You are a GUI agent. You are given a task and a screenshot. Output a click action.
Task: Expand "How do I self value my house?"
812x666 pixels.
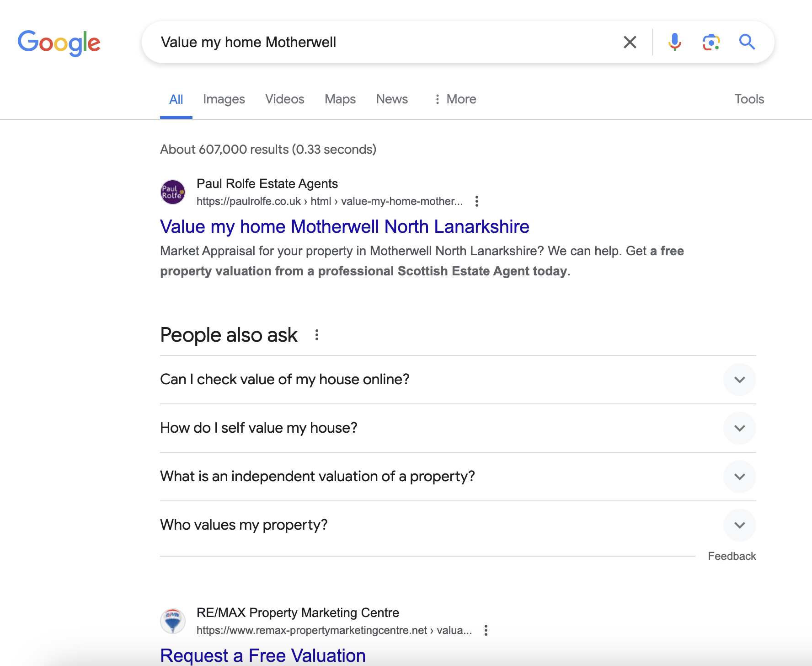739,428
